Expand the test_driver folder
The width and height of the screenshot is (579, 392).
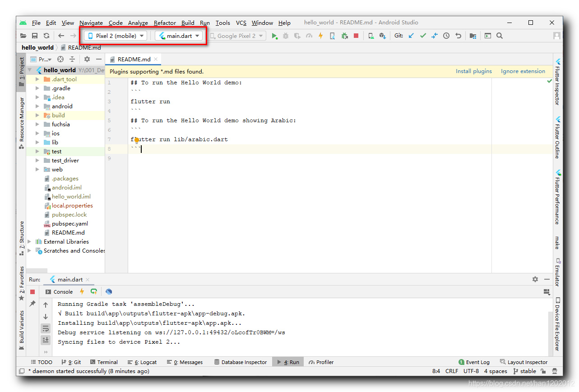tap(37, 161)
